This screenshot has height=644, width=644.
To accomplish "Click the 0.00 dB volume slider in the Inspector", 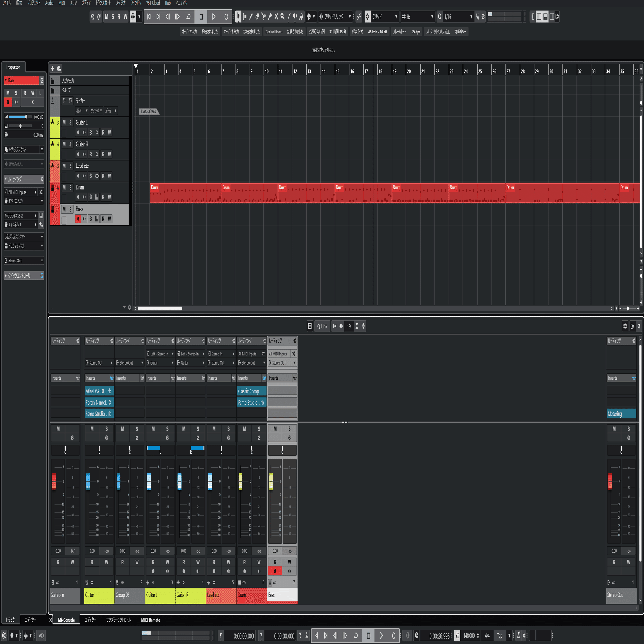I will tap(27, 117).
